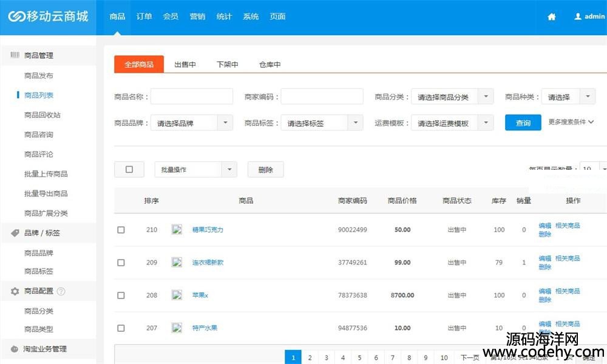Switch to the 出售中 tab

185,64
